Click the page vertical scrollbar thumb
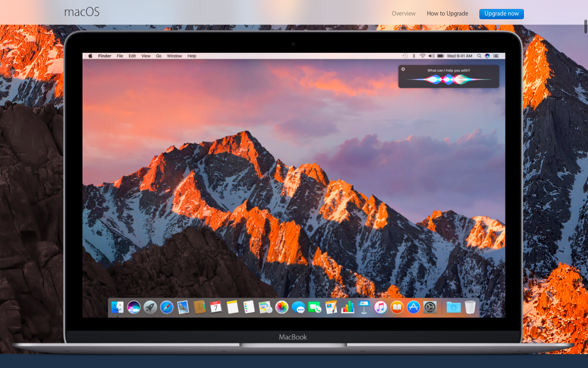Screen dimensions: 588x368 pos(586,27)
